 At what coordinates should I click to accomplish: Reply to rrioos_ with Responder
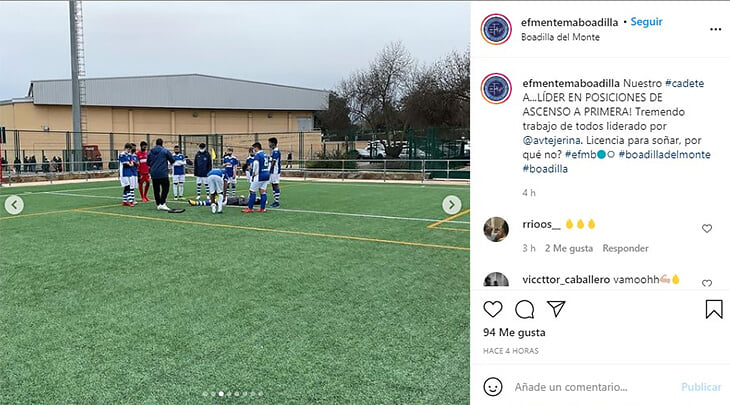click(625, 249)
